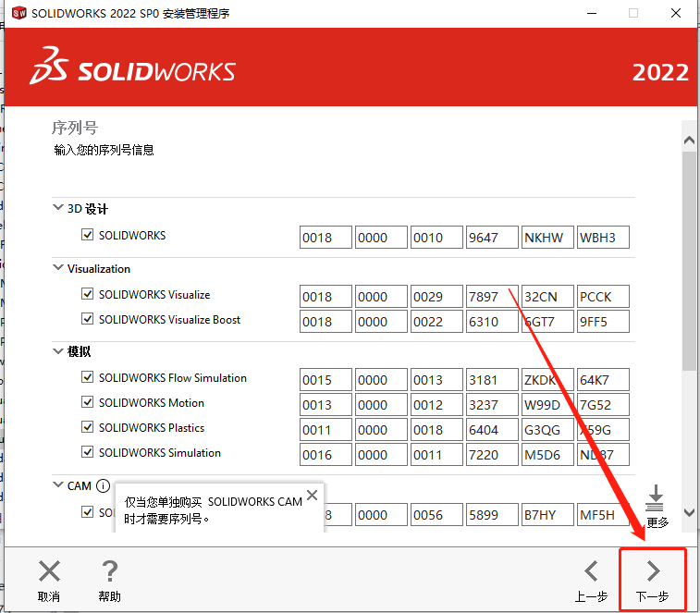
Task: Collapse the CAM section
Action: click(x=58, y=484)
